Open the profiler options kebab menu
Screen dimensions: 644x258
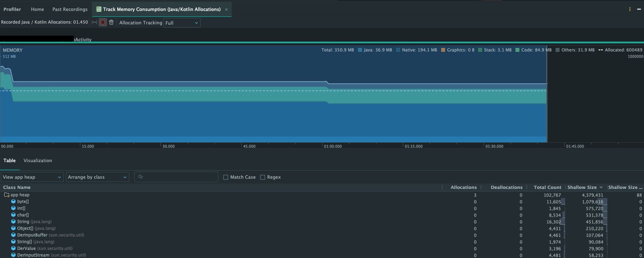tap(630, 9)
